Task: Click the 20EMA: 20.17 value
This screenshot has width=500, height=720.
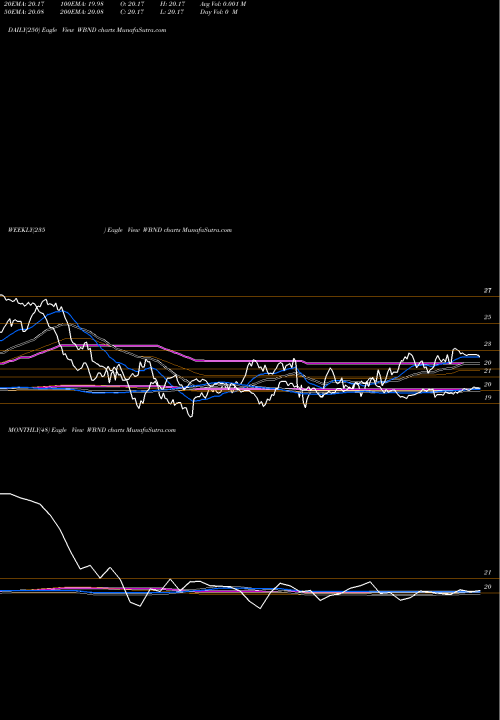Action: click(x=23, y=4)
